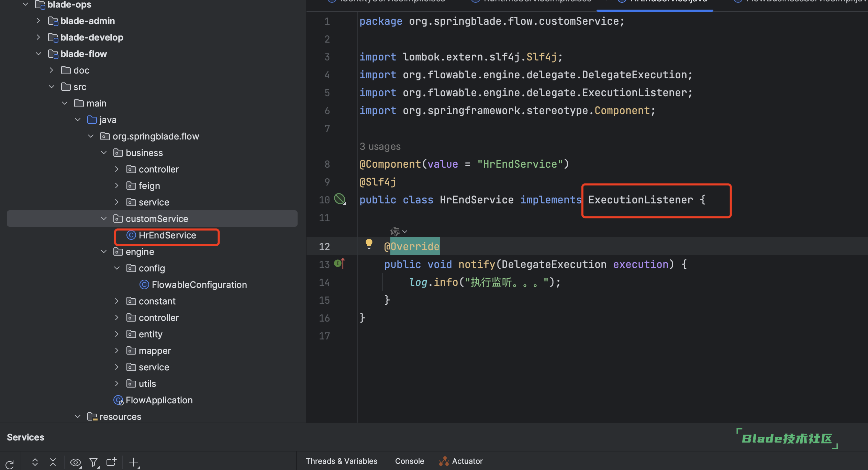Select the FlowableConfiguration file name in the tree

[199, 285]
